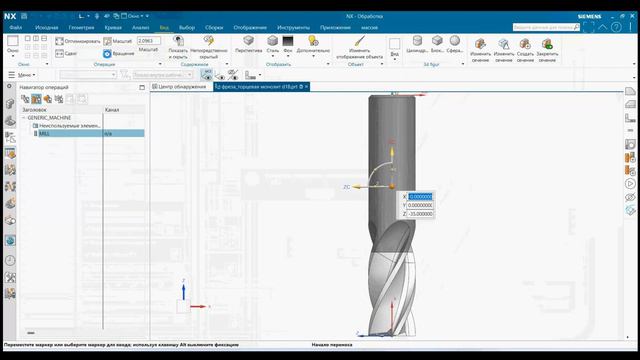Click the X field in the coordinate box
The width and height of the screenshot is (640, 360).
[x=420, y=197]
